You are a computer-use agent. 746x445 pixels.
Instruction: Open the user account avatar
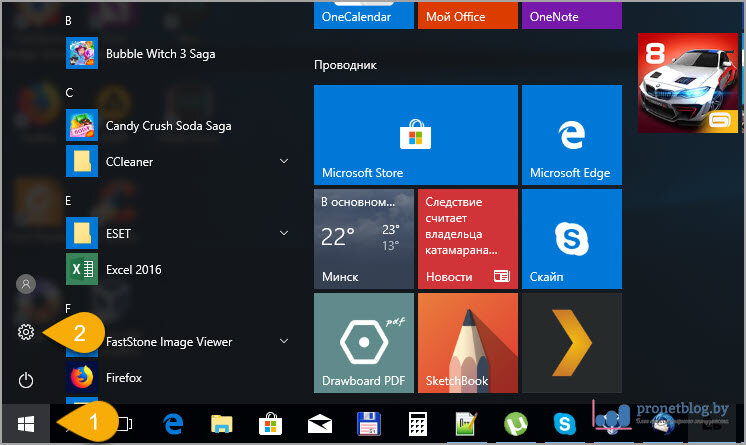tap(26, 284)
